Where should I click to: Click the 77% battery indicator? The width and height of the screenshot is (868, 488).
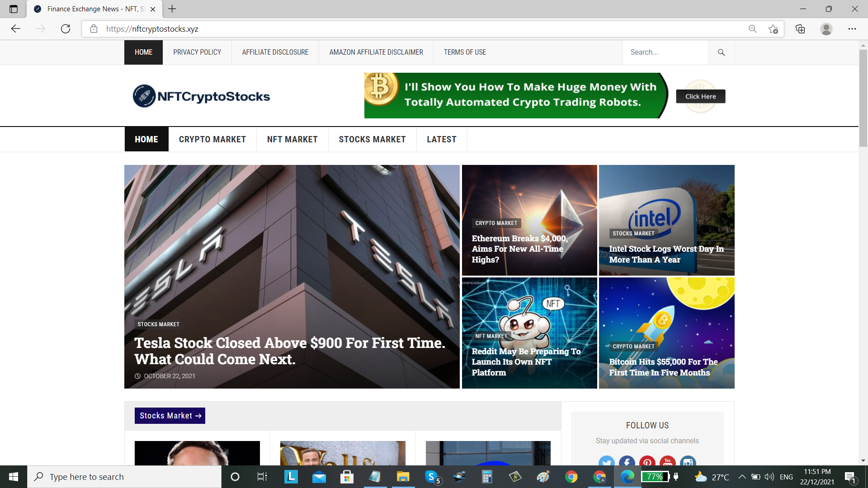tap(654, 477)
